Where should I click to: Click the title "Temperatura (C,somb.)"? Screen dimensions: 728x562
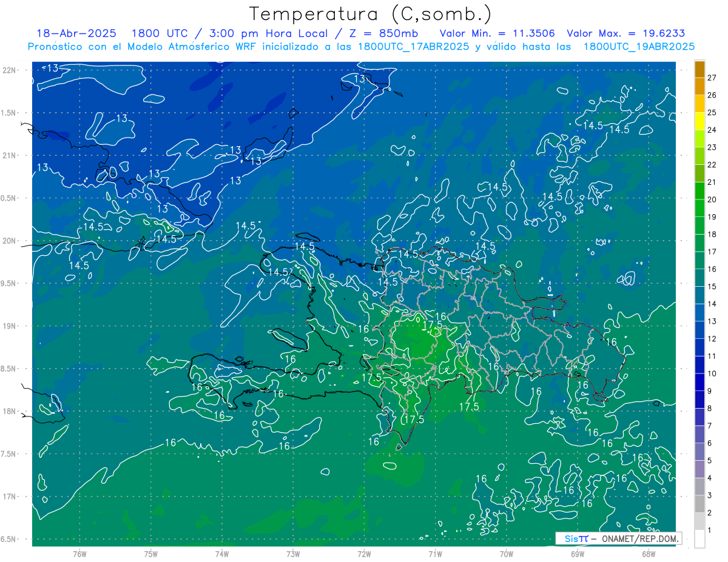[x=370, y=14]
